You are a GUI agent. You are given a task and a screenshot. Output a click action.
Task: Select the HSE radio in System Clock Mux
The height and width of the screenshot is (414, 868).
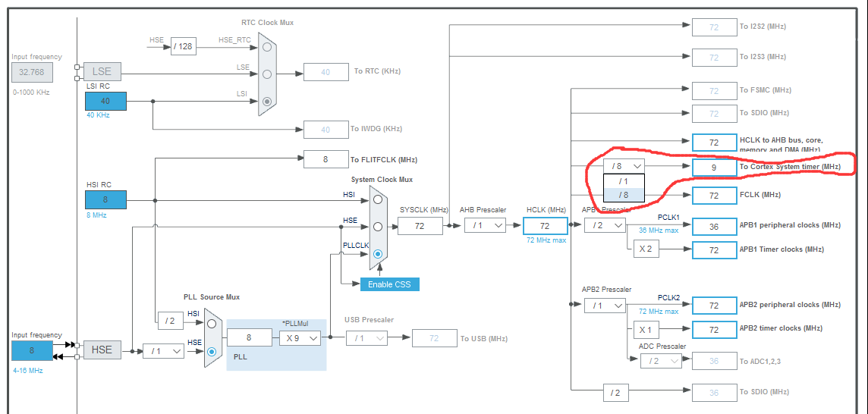[378, 227]
